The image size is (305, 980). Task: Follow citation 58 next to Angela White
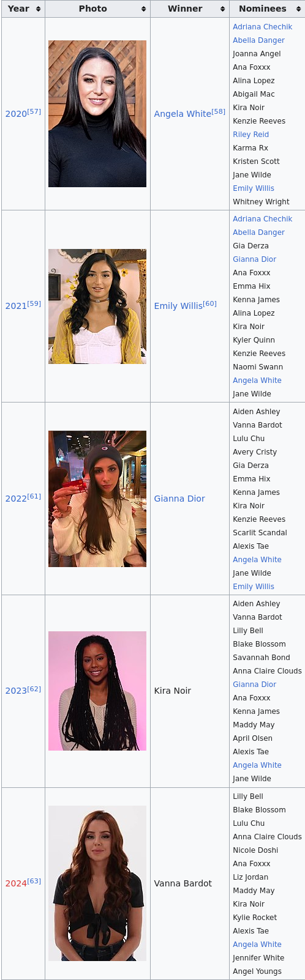pyautogui.click(x=219, y=111)
